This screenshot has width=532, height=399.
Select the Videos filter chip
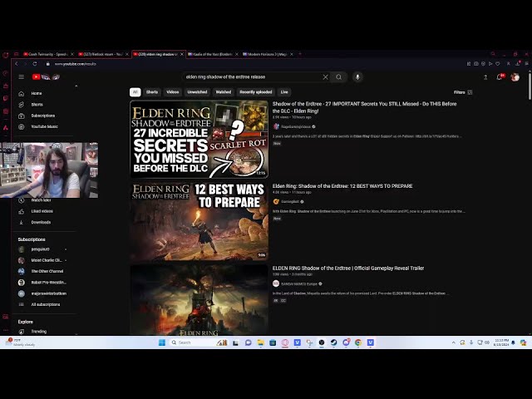point(173,92)
